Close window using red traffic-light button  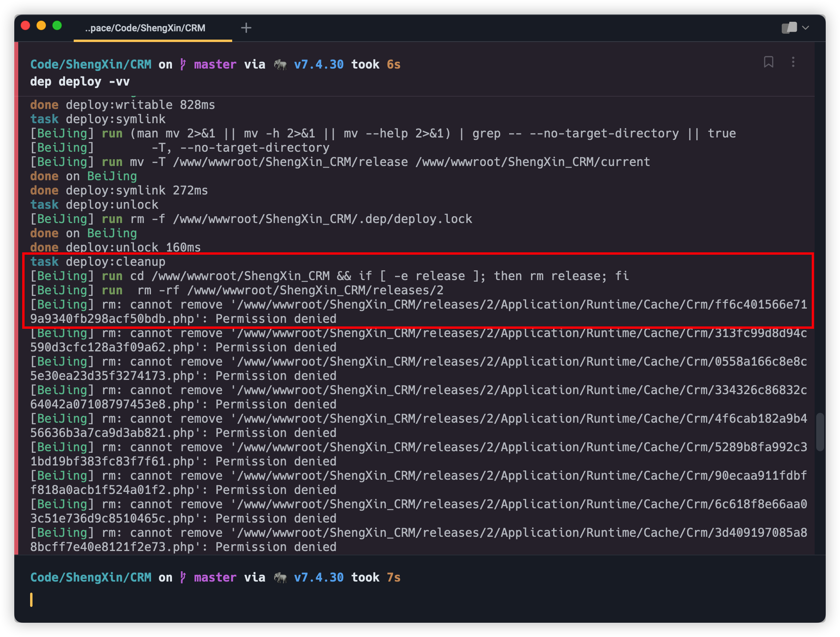25,26
